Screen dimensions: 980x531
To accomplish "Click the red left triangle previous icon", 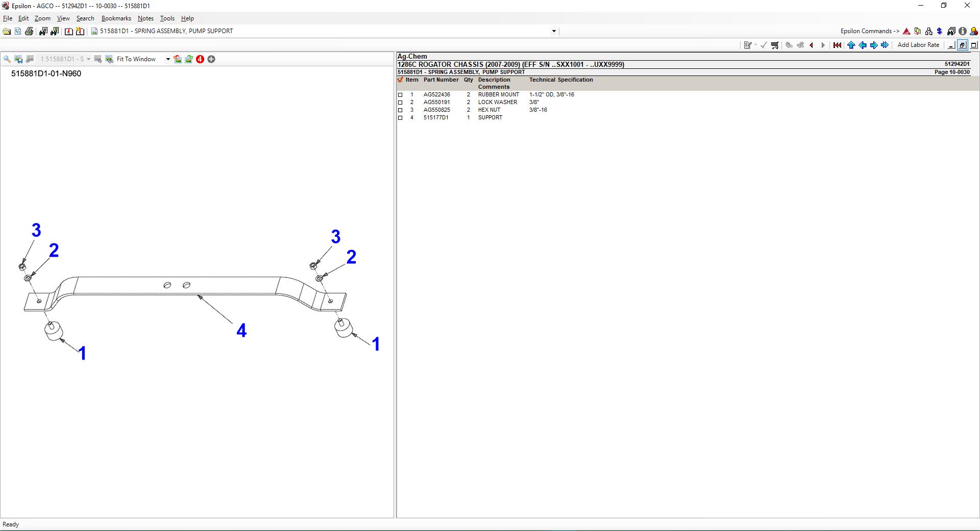I will (812, 45).
